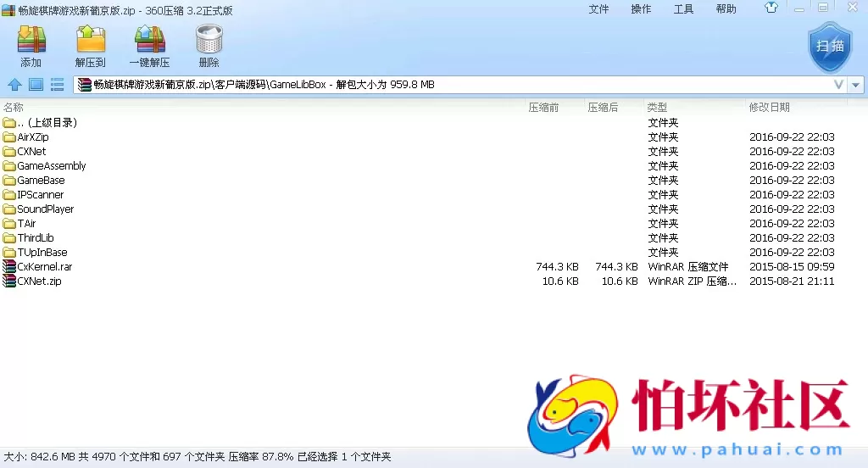
Task: Click the 10.6 KB 压缩后 size cell
Action: tap(620, 281)
